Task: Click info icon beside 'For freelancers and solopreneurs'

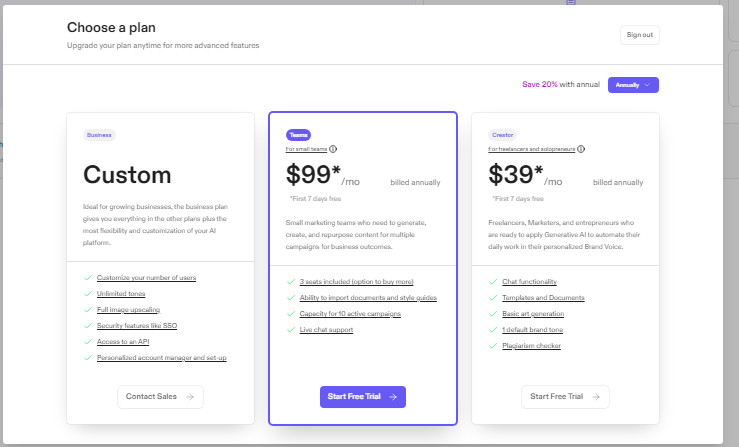Action: click(x=581, y=149)
